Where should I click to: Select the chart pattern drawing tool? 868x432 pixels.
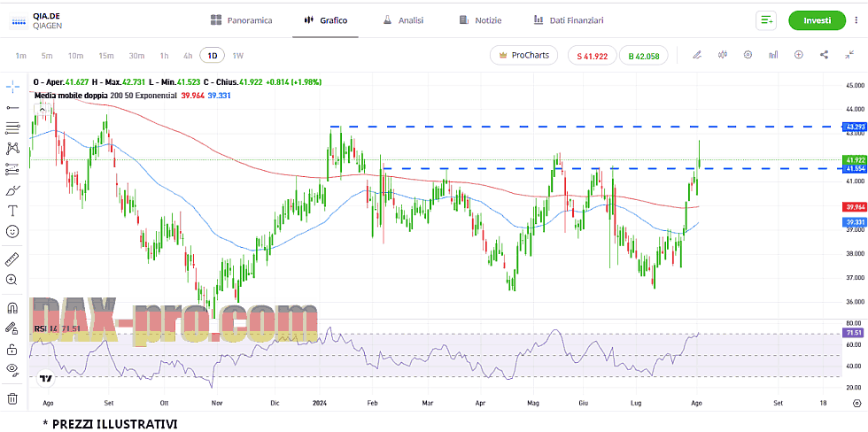12,149
